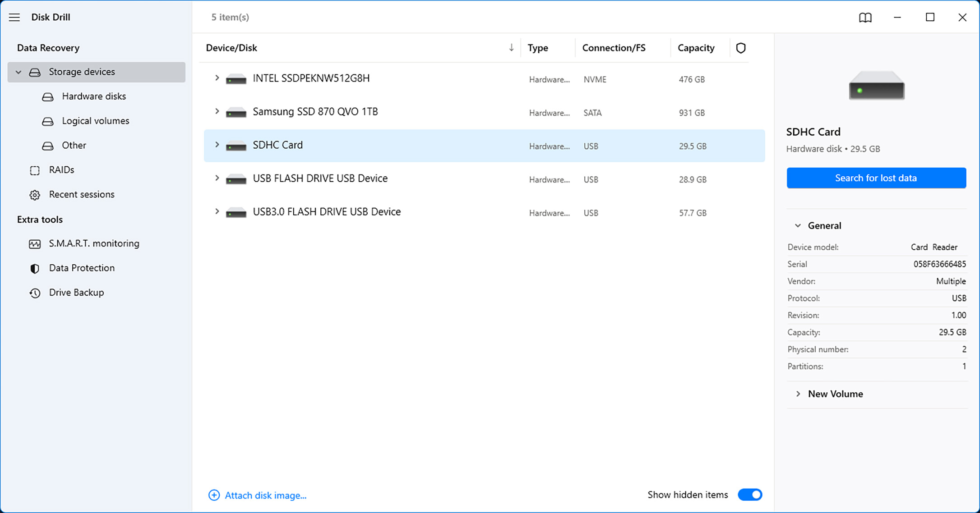Select the USB3.0 FLASH DRIVE USB Device row
This screenshot has height=513, width=980.
click(327, 211)
